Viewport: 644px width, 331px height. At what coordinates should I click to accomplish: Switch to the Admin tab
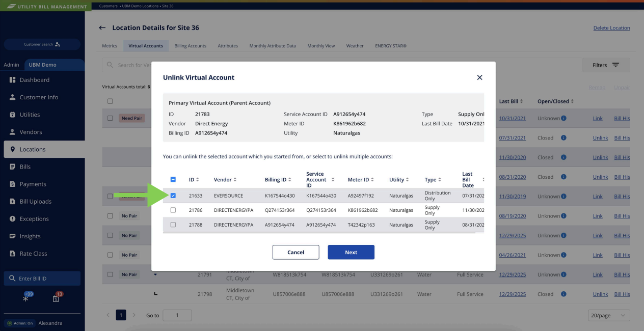pos(11,65)
